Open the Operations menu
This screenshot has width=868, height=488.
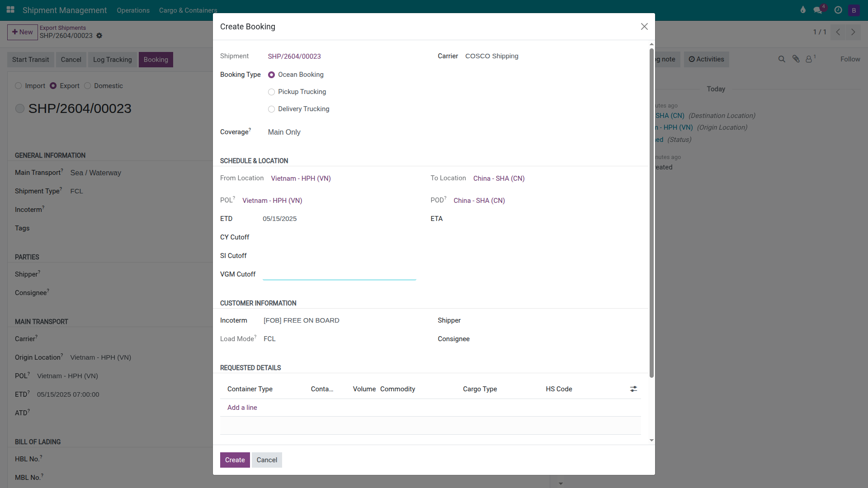(x=133, y=10)
